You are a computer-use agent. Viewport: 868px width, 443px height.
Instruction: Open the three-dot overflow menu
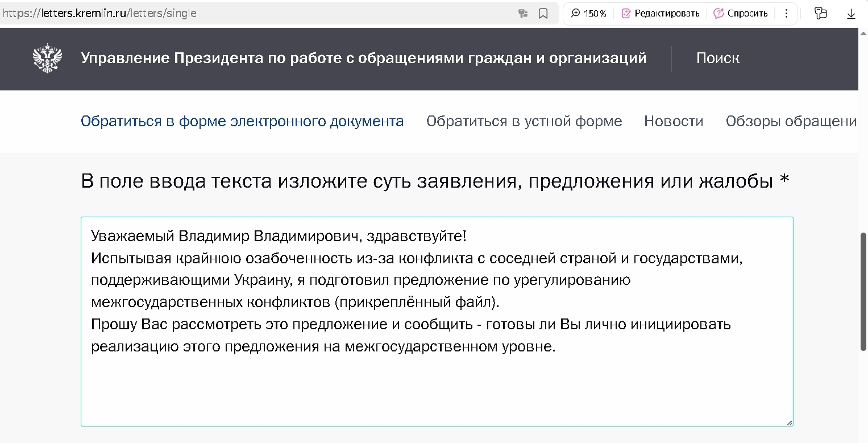click(786, 13)
